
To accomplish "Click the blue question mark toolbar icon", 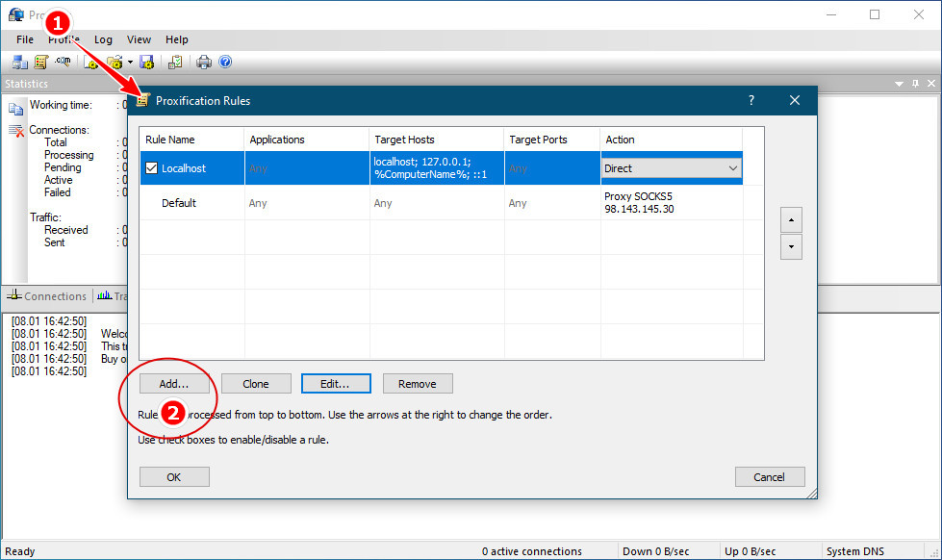I will (x=225, y=62).
